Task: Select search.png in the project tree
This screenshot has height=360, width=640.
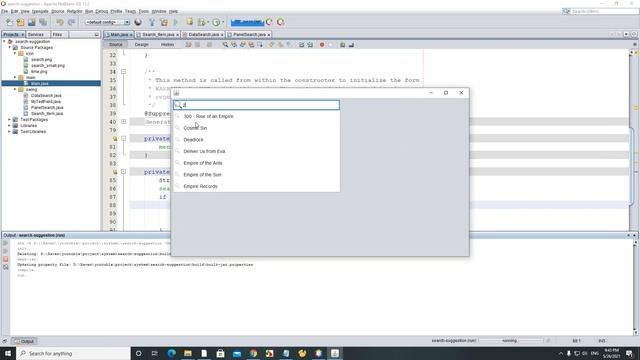Action: point(42,60)
